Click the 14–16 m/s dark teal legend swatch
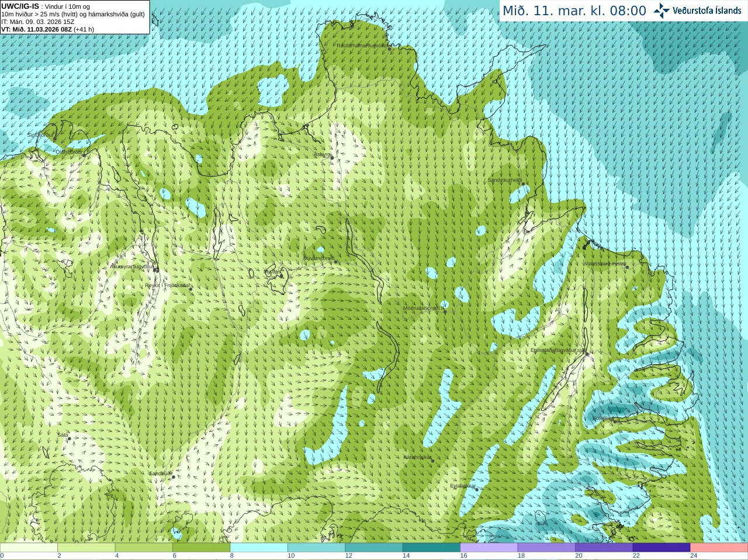The image size is (748, 560). 432,548
